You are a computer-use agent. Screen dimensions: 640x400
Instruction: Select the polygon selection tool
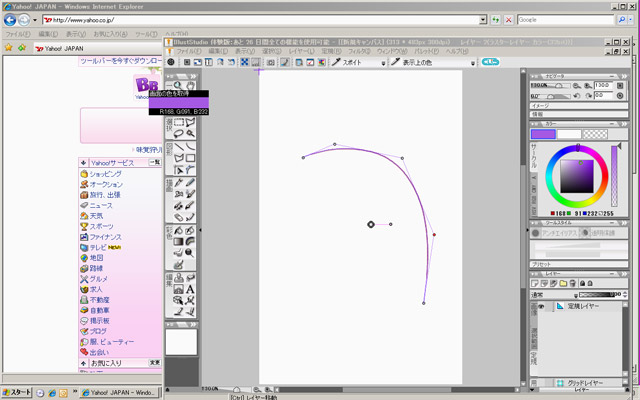coord(190,122)
